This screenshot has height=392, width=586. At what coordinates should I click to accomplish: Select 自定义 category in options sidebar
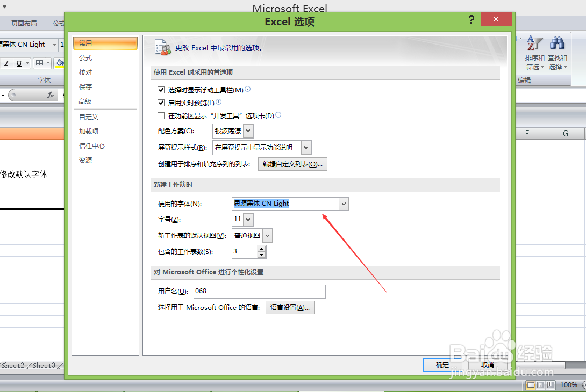[105, 117]
